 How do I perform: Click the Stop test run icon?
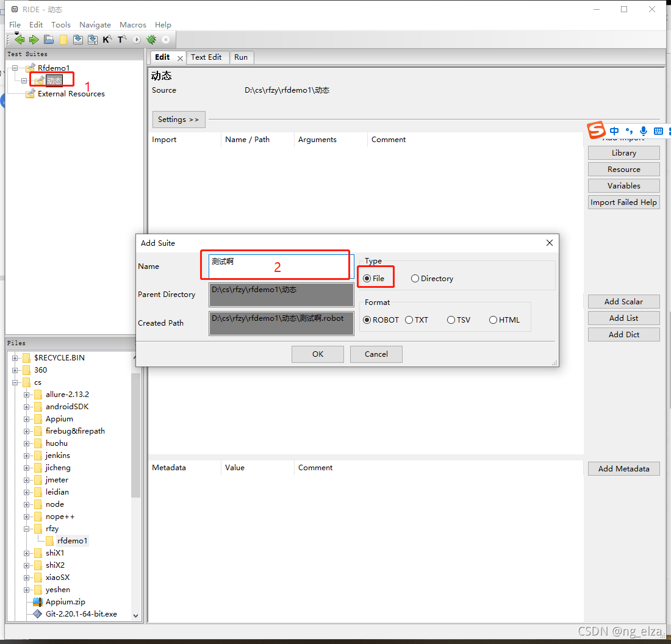pos(165,40)
